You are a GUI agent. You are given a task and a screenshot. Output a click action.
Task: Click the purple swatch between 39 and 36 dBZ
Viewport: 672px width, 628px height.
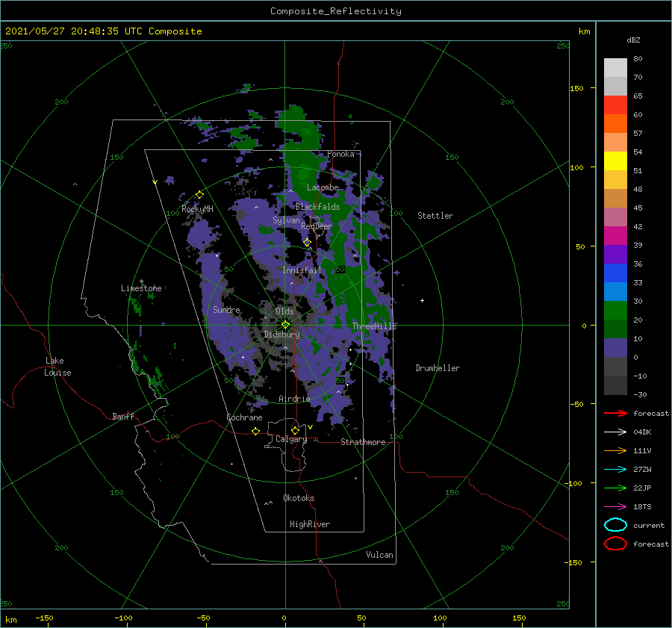(615, 254)
